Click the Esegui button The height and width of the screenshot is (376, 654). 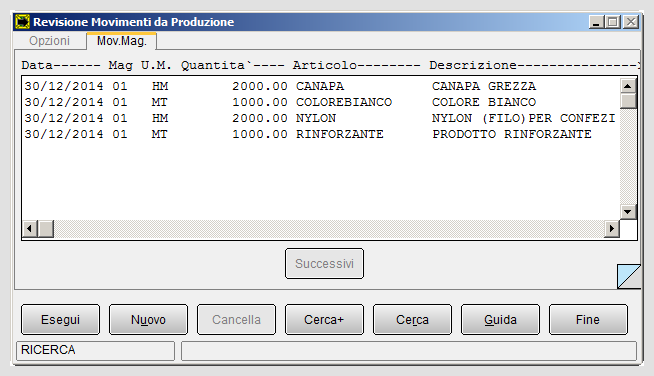(x=60, y=320)
